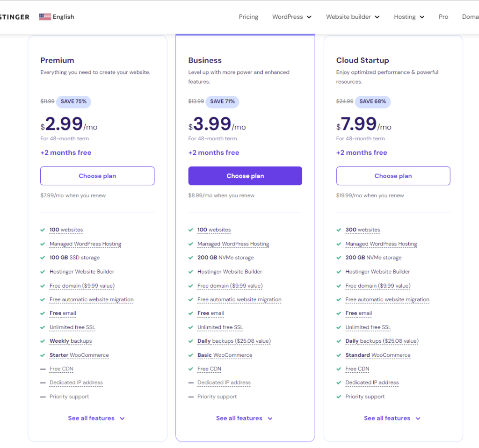The height and width of the screenshot is (448, 479).
Task: Click Dedicated IP address in Cloud Startup
Action: click(x=372, y=383)
